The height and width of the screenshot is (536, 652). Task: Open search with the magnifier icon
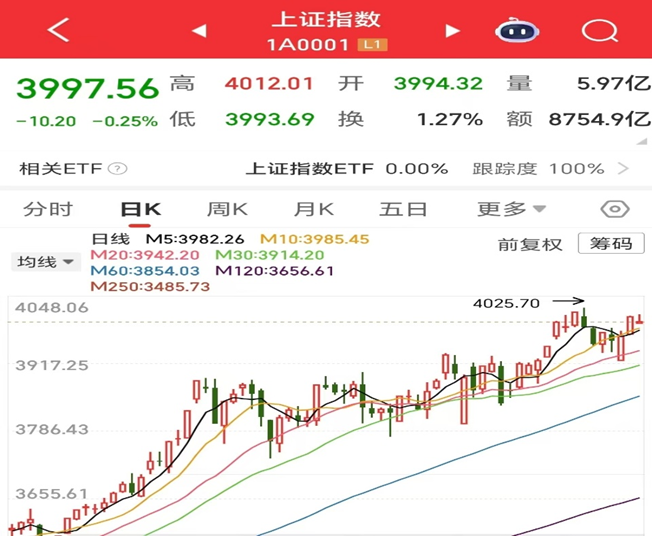[x=600, y=30]
